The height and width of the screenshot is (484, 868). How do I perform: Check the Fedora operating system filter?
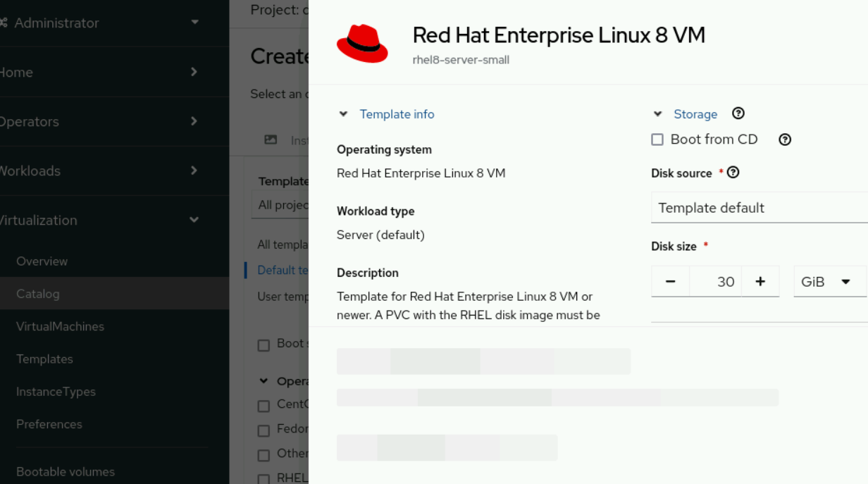tap(263, 430)
